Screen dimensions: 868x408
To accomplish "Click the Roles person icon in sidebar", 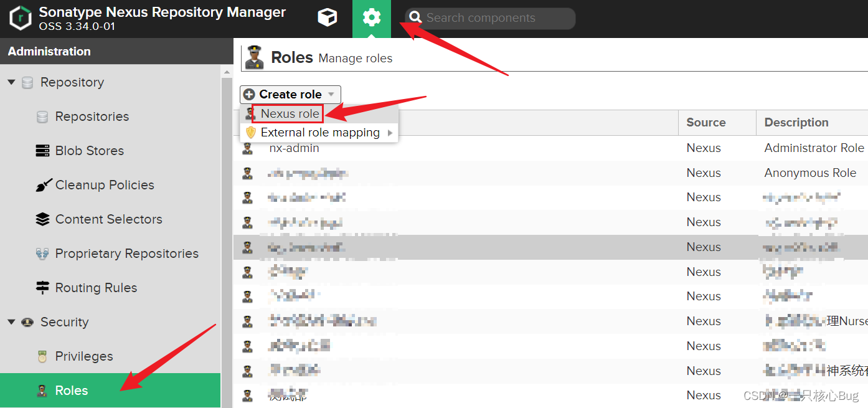I will (x=42, y=391).
